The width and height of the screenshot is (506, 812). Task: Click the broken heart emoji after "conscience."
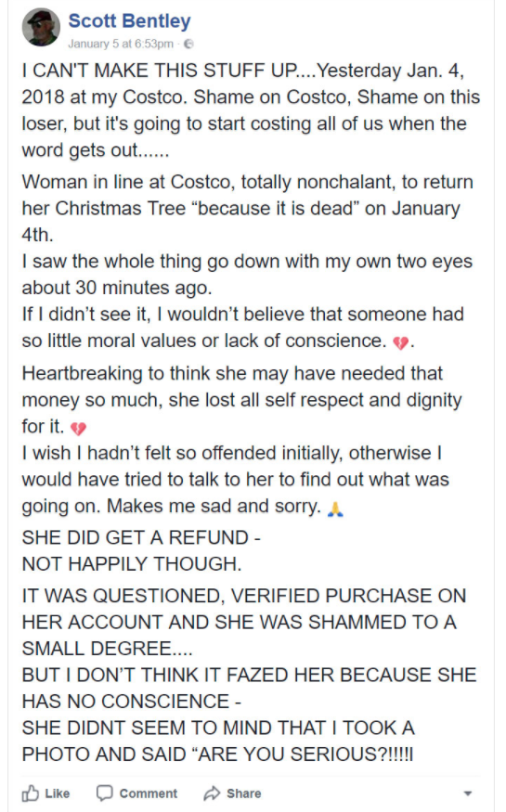click(x=401, y=342)
